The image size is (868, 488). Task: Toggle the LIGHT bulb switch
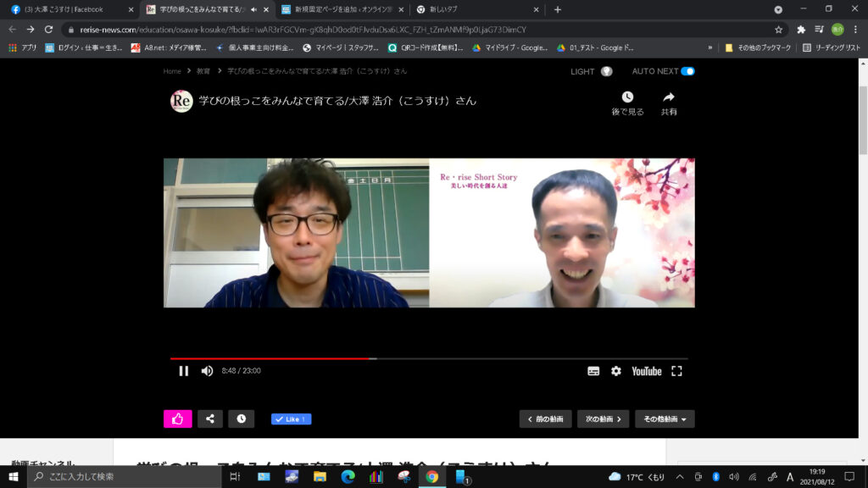tap(606, 71)
